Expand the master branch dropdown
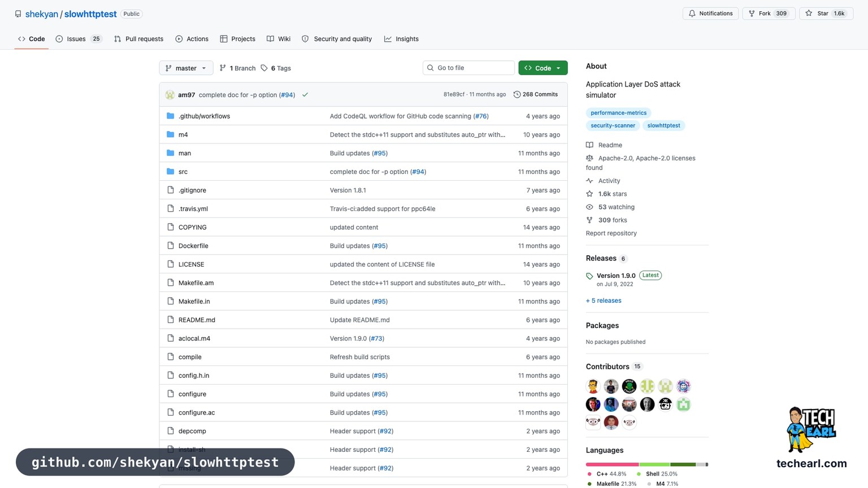 pyautogui.click(x=186, y=68)
